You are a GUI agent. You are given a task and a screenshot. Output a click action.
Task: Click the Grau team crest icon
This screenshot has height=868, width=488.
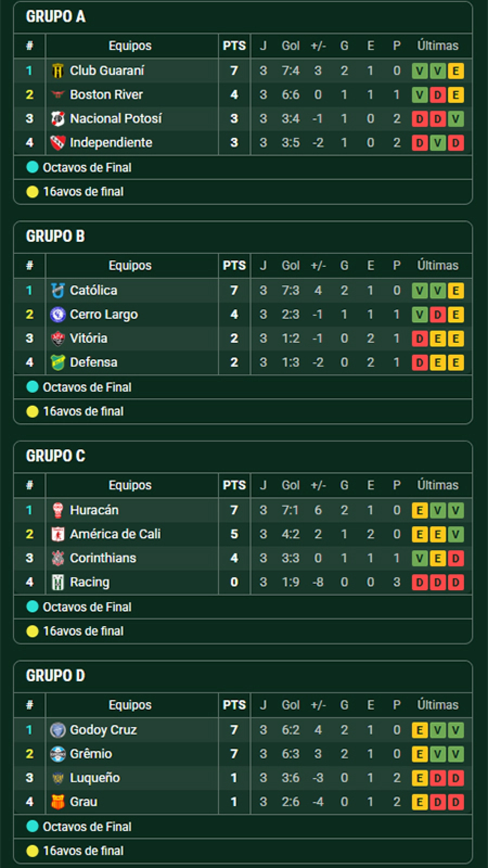coord(57,802)
